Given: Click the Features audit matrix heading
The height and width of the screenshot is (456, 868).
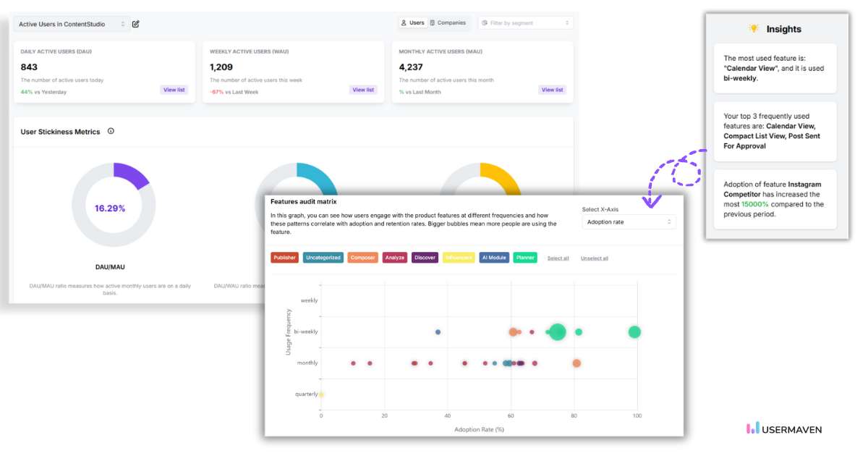Looking at the screenshot, I should pos(304,202).
